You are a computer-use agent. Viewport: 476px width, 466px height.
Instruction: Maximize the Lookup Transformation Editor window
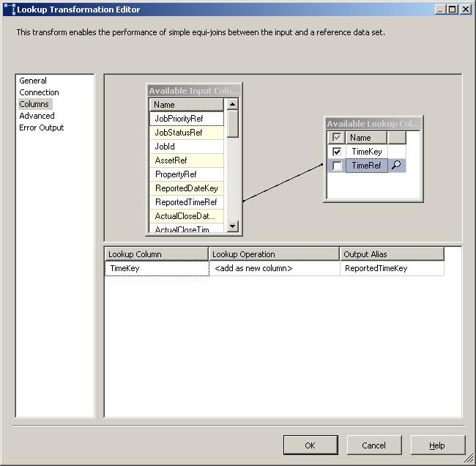[453, 10]
